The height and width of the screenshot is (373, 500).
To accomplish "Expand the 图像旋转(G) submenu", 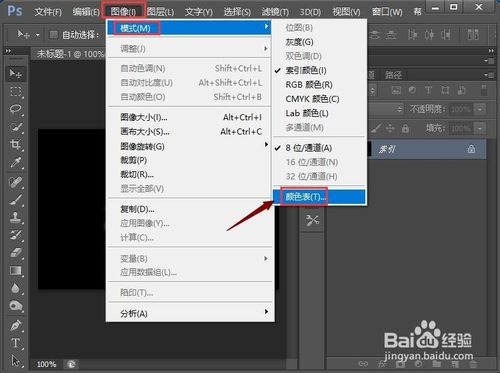I will [x=189, y=146].
